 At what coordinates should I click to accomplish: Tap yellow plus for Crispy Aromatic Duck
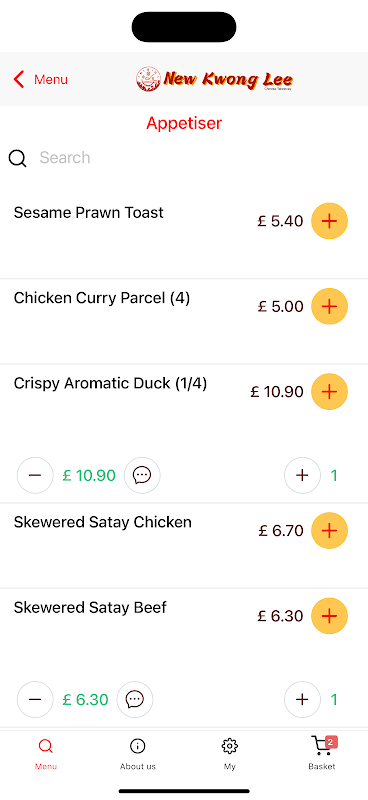pyautogui.click(x=329, y=391)
